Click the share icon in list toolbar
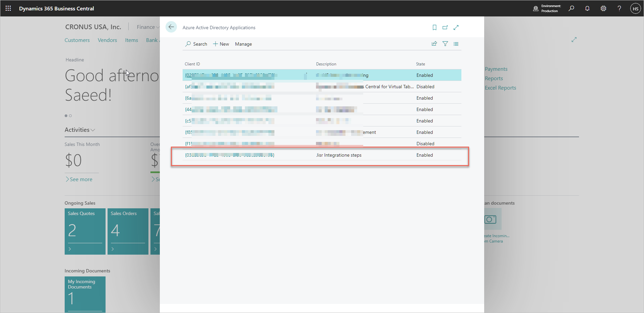Screen dimensions: 644x313 click(x=434, y=44)
